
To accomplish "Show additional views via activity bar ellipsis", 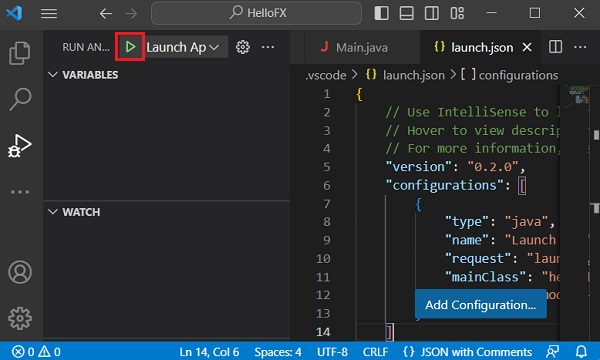I will click(20, 192).
